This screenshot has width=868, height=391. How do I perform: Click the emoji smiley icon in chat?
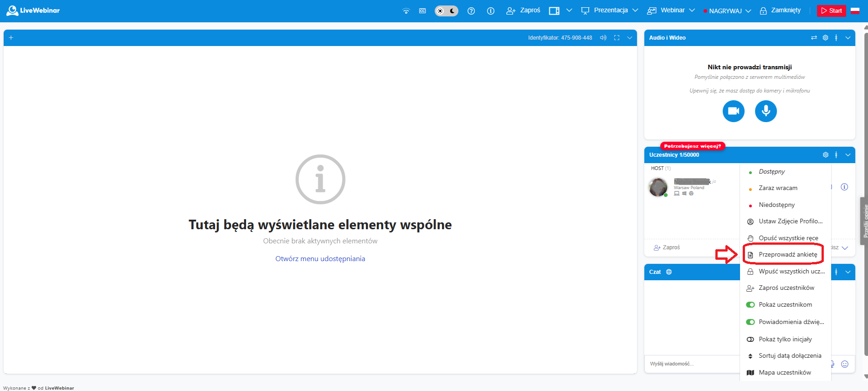point(844,364)
